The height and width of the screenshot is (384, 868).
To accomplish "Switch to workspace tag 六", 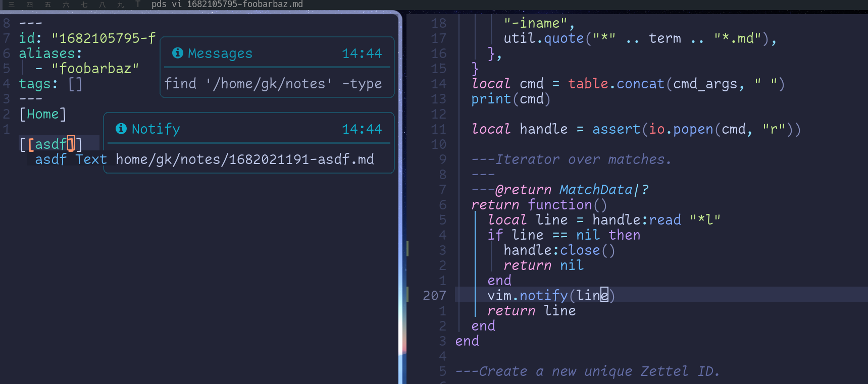I will click(66, 5).
